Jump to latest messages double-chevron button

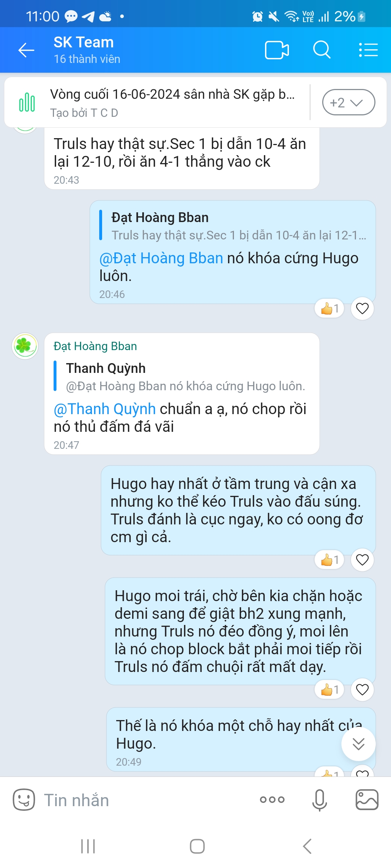point(358,744)
